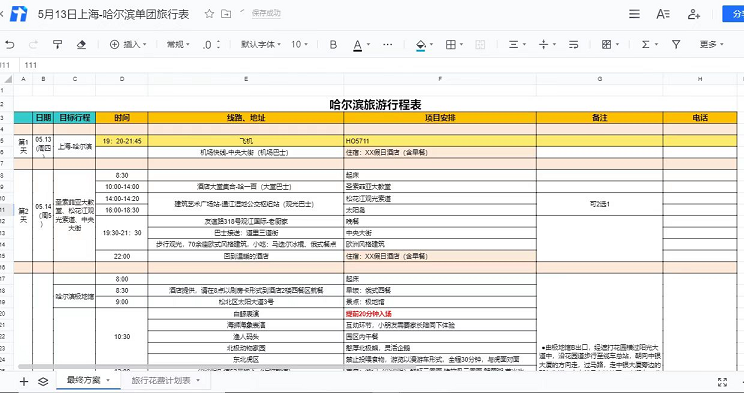
Task: Open the hamburger outline menu icon
Action: tap(634, 14)
